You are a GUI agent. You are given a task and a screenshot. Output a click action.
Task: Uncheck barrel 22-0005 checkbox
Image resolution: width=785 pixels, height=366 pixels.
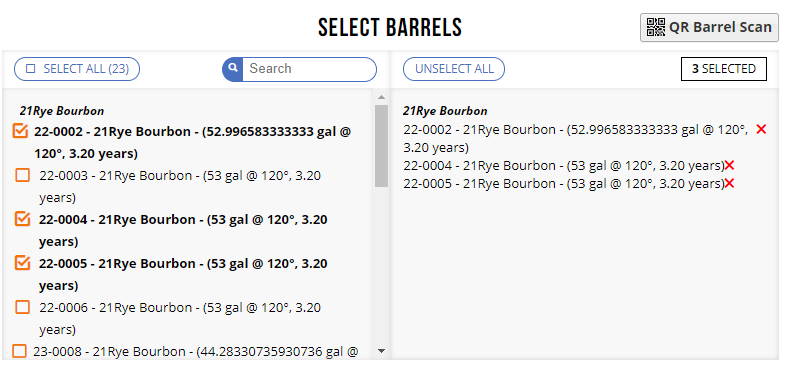23,262
